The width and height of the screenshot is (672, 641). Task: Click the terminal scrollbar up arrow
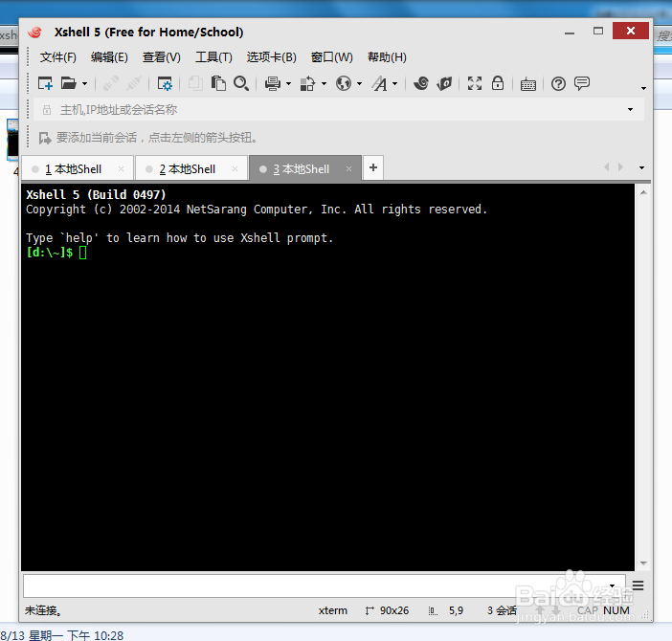(643, 192)
